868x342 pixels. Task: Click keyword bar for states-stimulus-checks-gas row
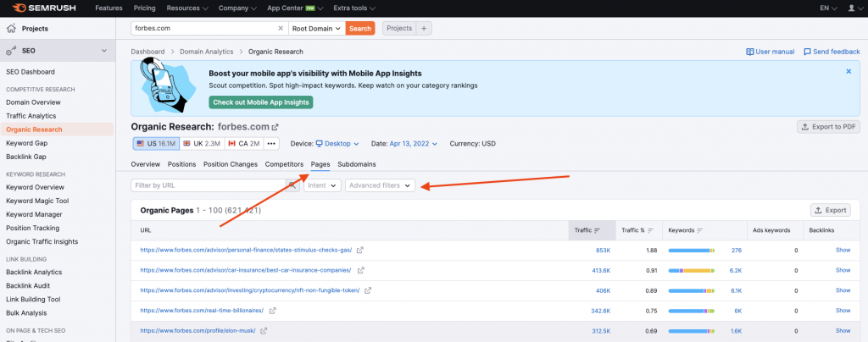pyautogui.click(x=692, y=251)
